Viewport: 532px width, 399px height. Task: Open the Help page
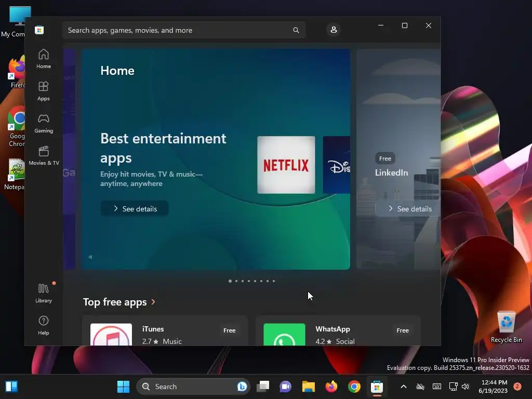tap(44, 325)
